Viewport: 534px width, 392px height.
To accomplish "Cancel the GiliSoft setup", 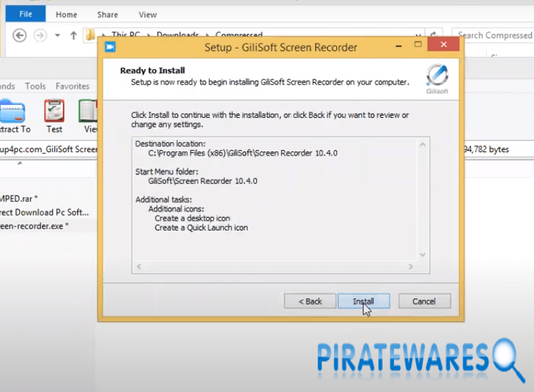I will (x=424, y=301).
